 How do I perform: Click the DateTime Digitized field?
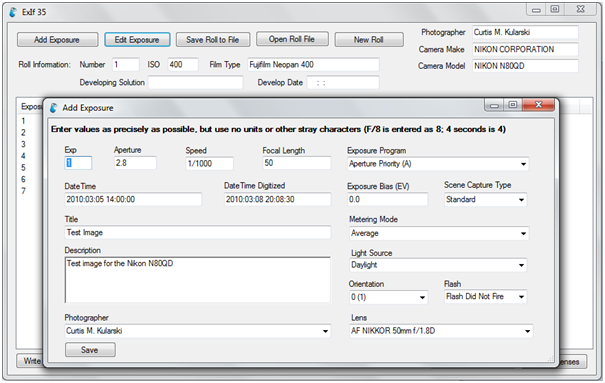tap(277, 199)
